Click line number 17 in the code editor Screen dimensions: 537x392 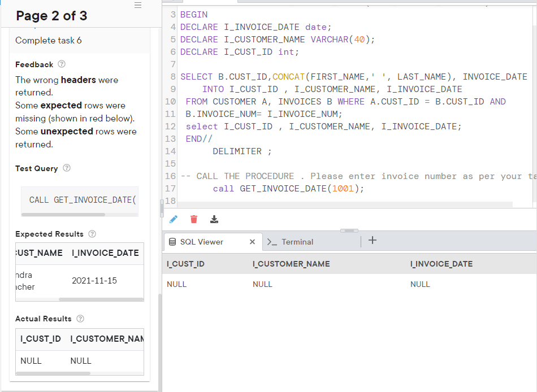coord(171,188)
